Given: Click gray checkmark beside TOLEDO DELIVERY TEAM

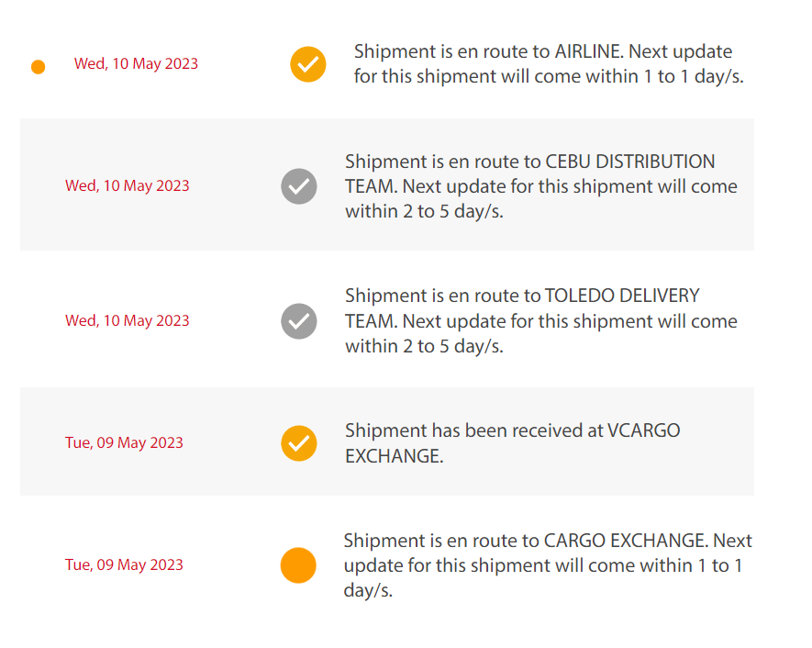Looking at the screenshot, I should pos(299,321).
